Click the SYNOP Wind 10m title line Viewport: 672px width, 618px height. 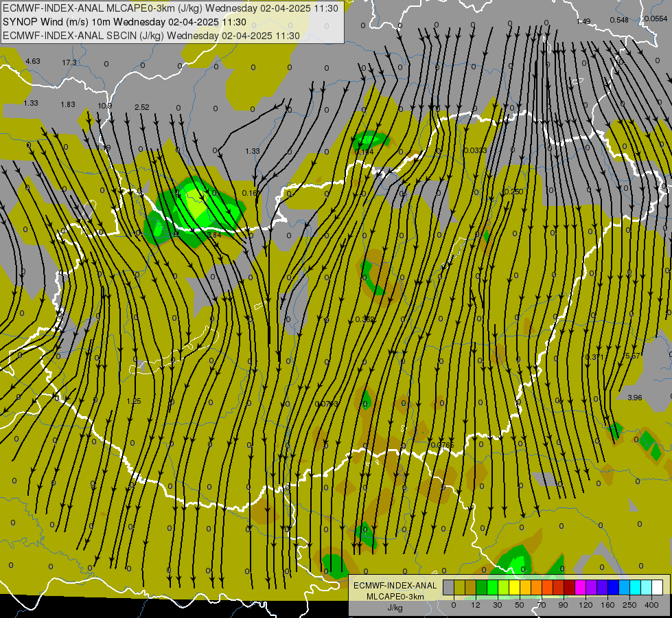[x=124, y=22]
